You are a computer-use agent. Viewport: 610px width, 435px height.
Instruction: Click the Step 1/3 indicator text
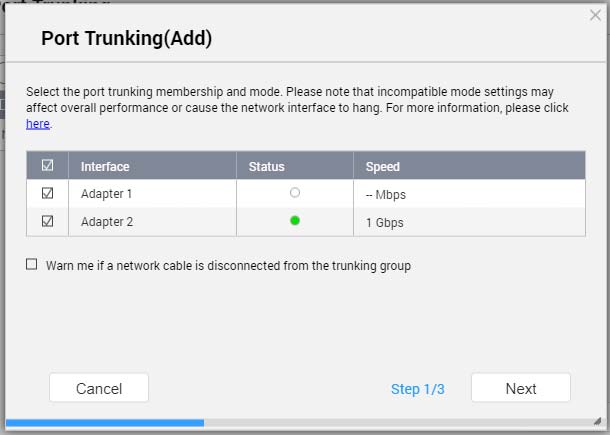tap(417, 389)
